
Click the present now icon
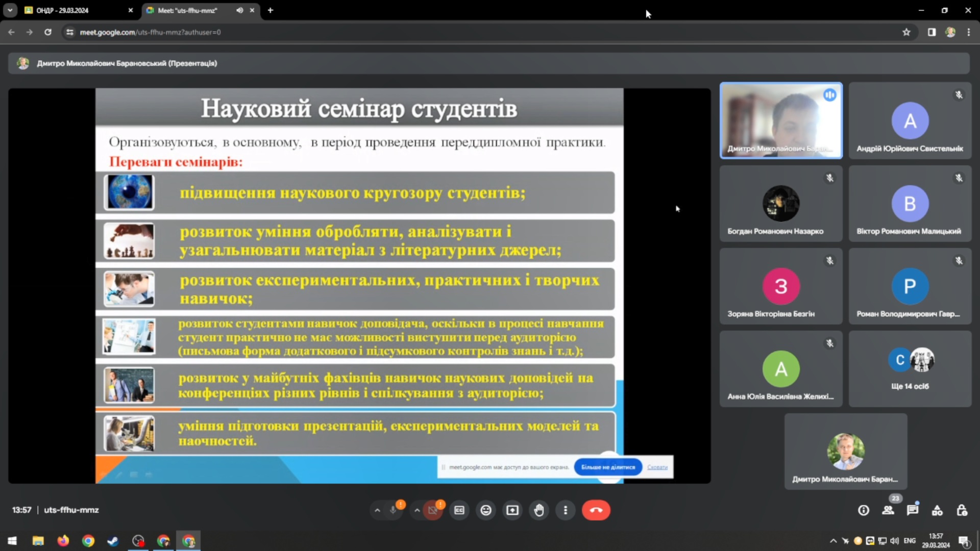click(512, 510)
